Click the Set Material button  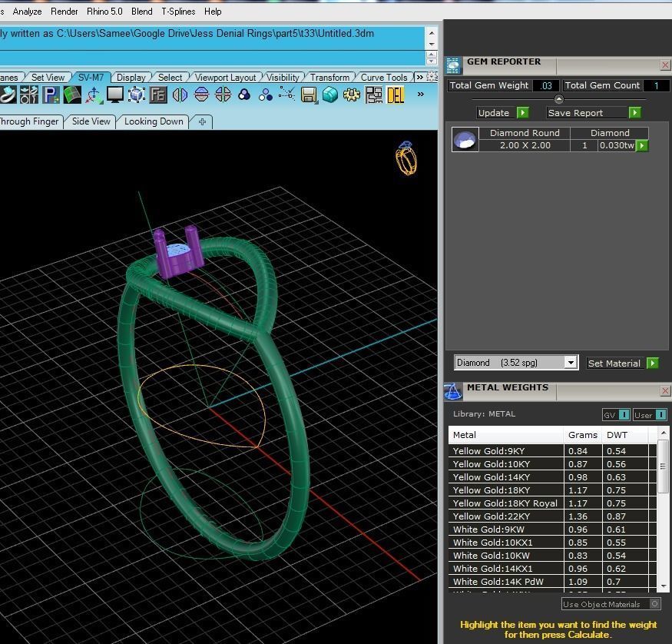(614, 363)
